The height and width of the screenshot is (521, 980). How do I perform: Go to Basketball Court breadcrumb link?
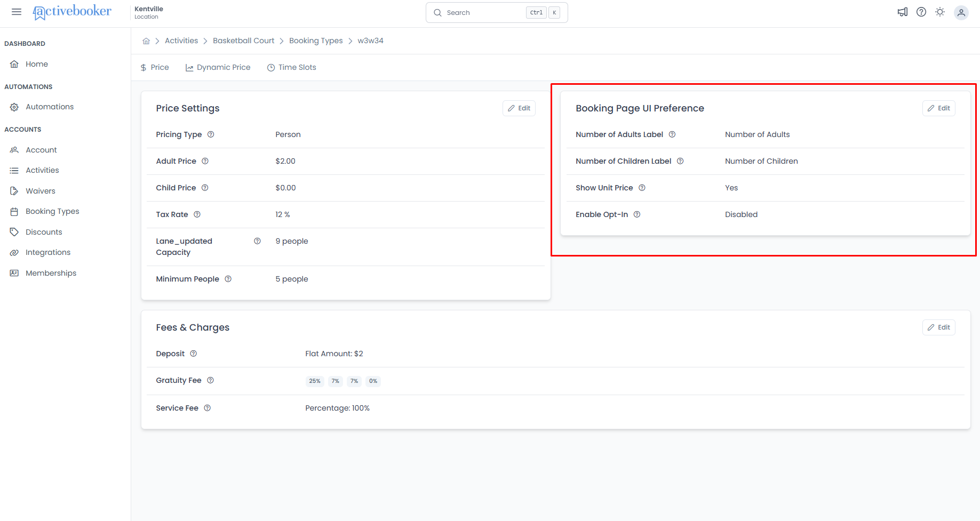244,41
